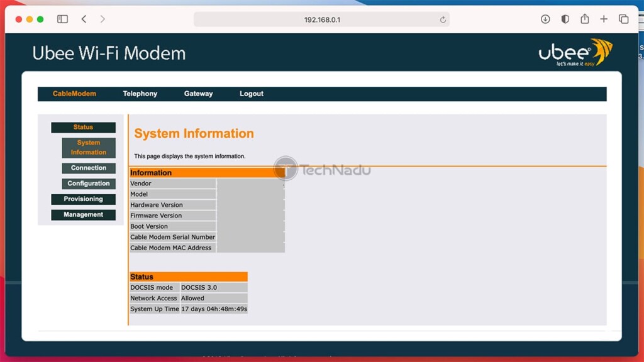Add a new tab with plus icon

[604, 19]
